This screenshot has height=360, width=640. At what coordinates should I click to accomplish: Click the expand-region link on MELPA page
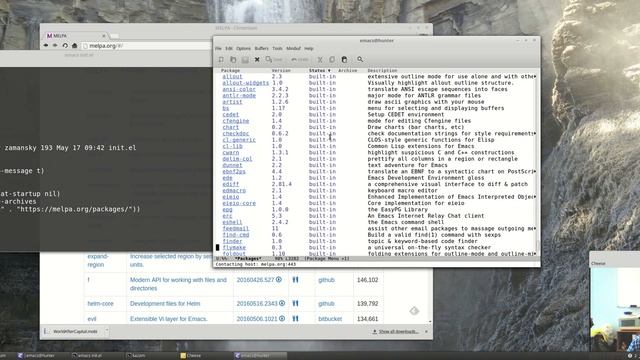[98, 260]
